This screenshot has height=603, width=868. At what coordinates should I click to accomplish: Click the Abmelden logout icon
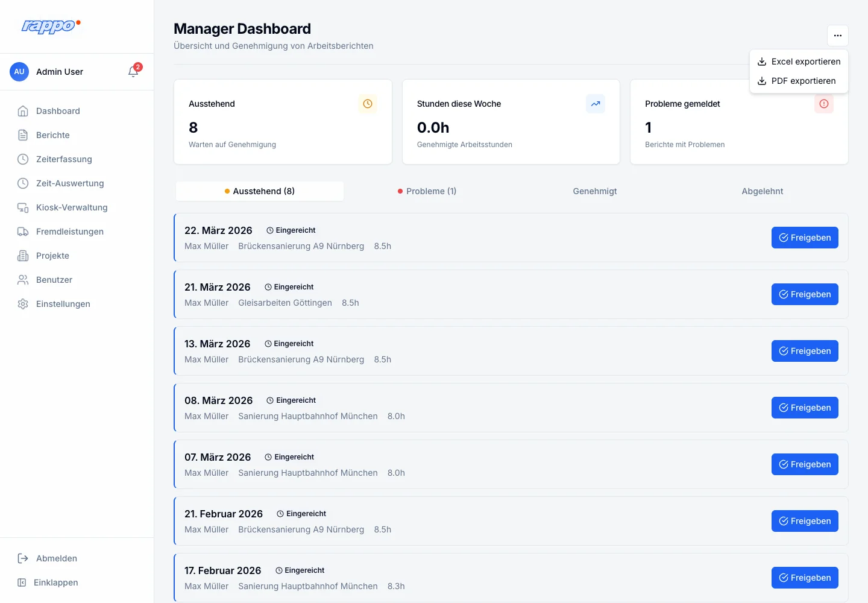[23, 558]
